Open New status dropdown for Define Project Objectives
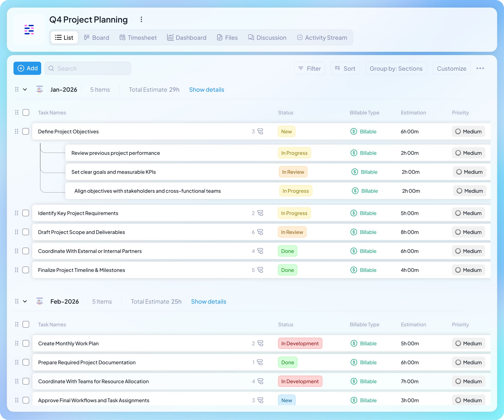Screen dimensions: 504x420 [286, 131]
